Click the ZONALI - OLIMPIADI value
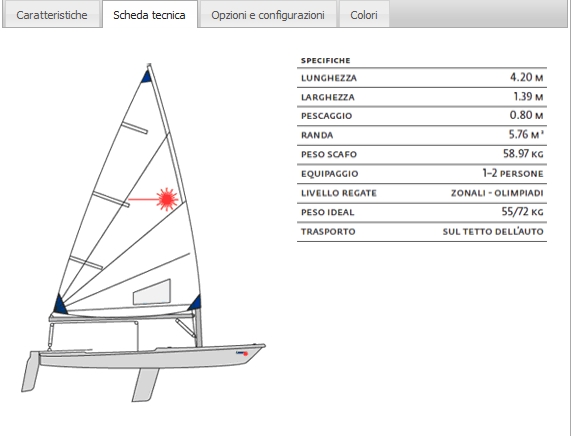 (497, 193)
